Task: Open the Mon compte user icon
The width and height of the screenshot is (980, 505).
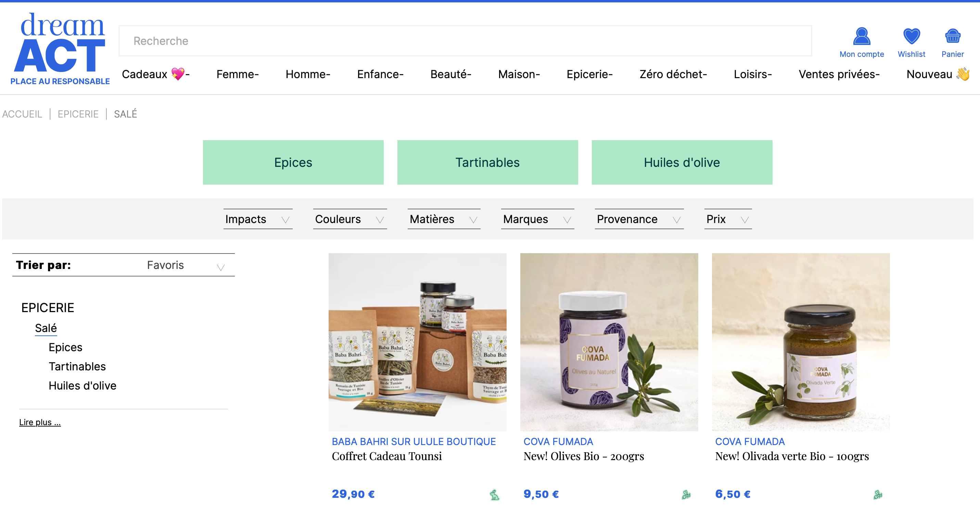Action: pos(861,37)
